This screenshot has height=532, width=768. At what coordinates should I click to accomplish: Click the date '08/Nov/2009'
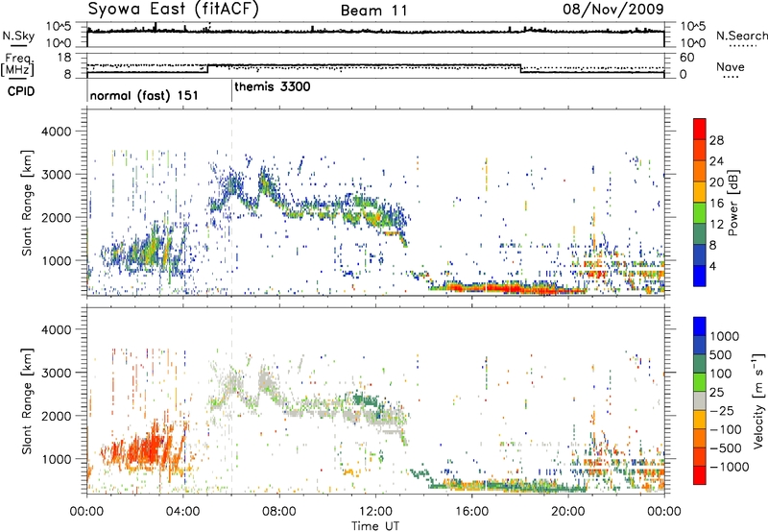[613, 9]
